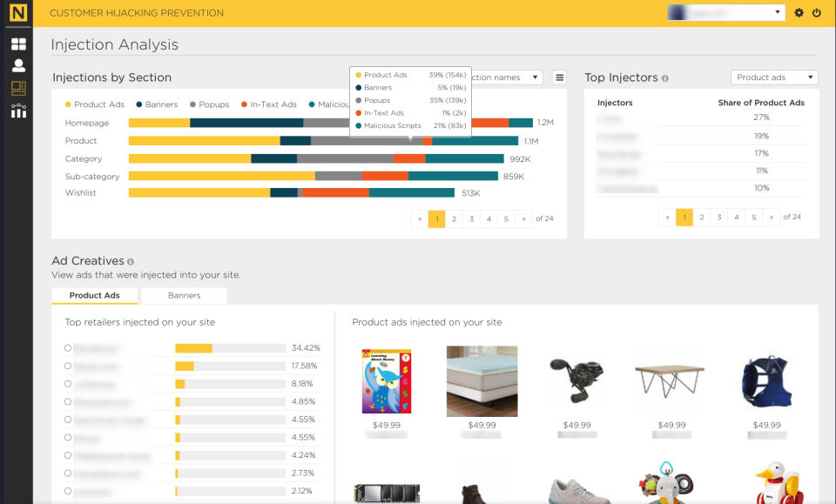Go to page 3 of Top Injectors
The image size is (836, 504).
click(718, 218)
